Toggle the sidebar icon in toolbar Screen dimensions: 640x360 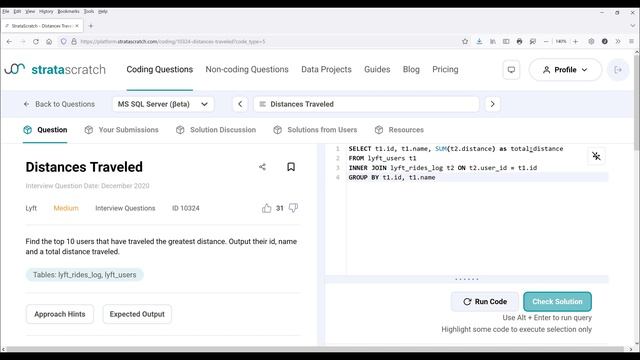click(506, 42)
